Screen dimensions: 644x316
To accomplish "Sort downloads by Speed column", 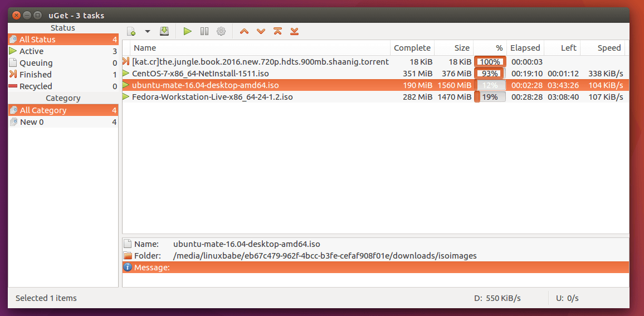I will [x=608, y=48].
